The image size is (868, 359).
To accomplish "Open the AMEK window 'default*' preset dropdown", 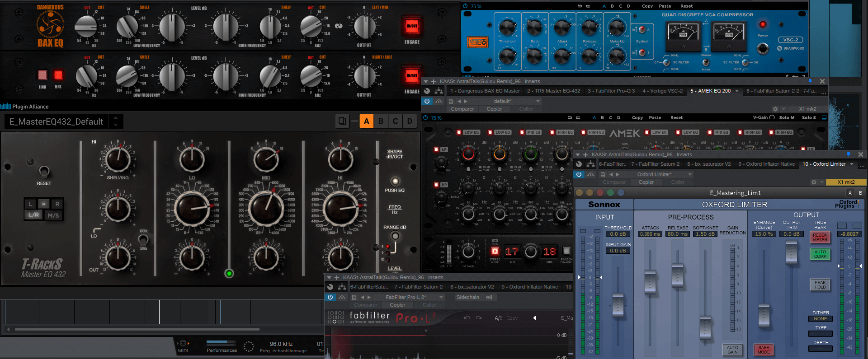I will (505, 101).
